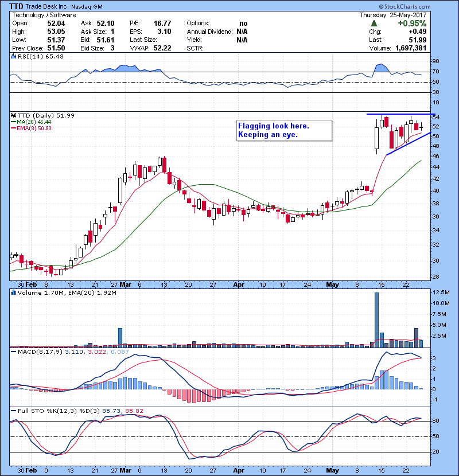
Task: Click the 28 price axis label
Action: (x=435, y=277)
